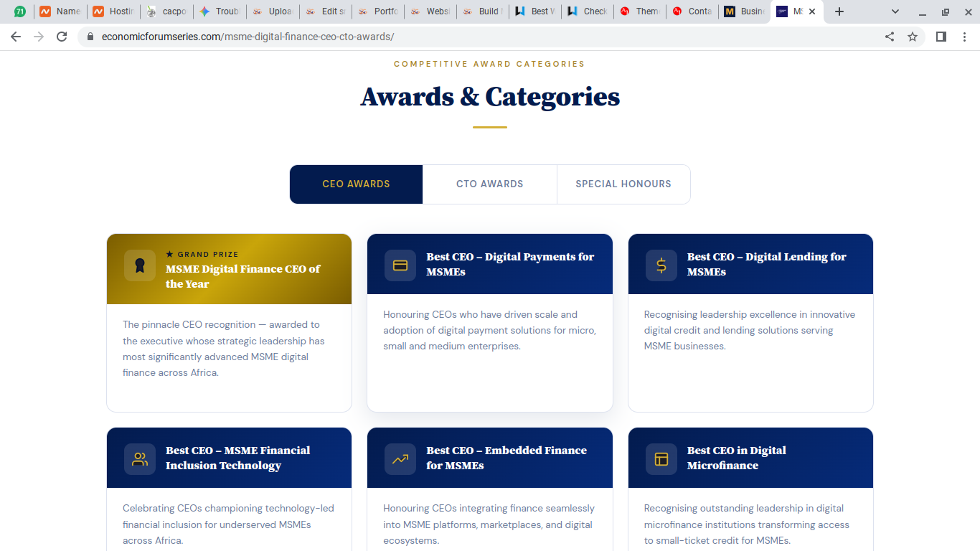Click the Digital Microfinance layout icon
This screenshot has height=551, width=980.
661,459
